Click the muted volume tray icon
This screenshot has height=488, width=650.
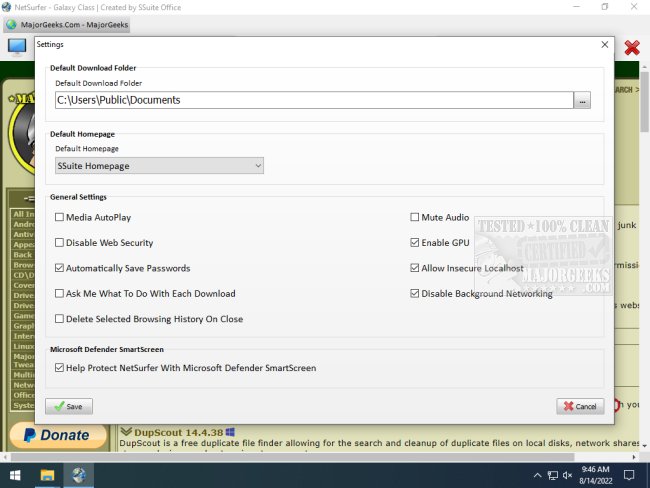click(568, 476)
